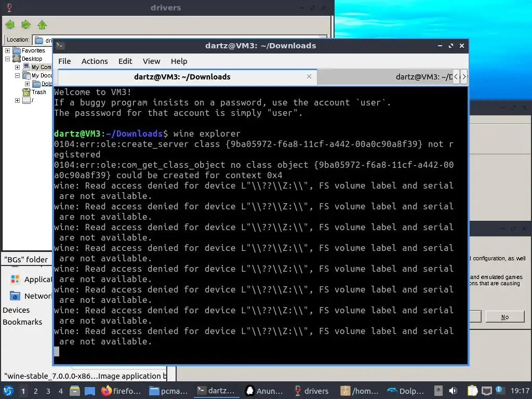Click the removable media eject tray icon
Screen dimensions: 532x399
coord(438,391)
